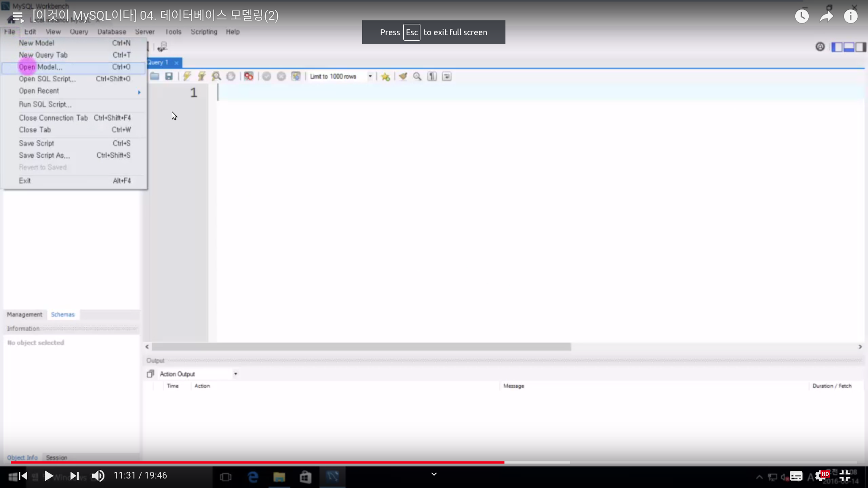Image resolution: width=868 pixels, height=488 pixels.
Task: Click the open SQL script folder icon
Action: tap(155, 76)
